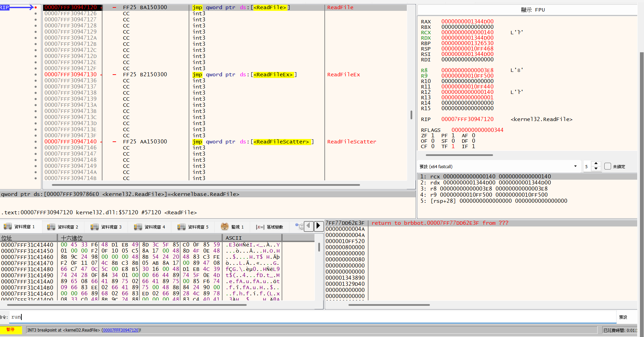Toggle the TF flag value
The height and width of the screenshot is (337, 644).
tap(453, 146)
